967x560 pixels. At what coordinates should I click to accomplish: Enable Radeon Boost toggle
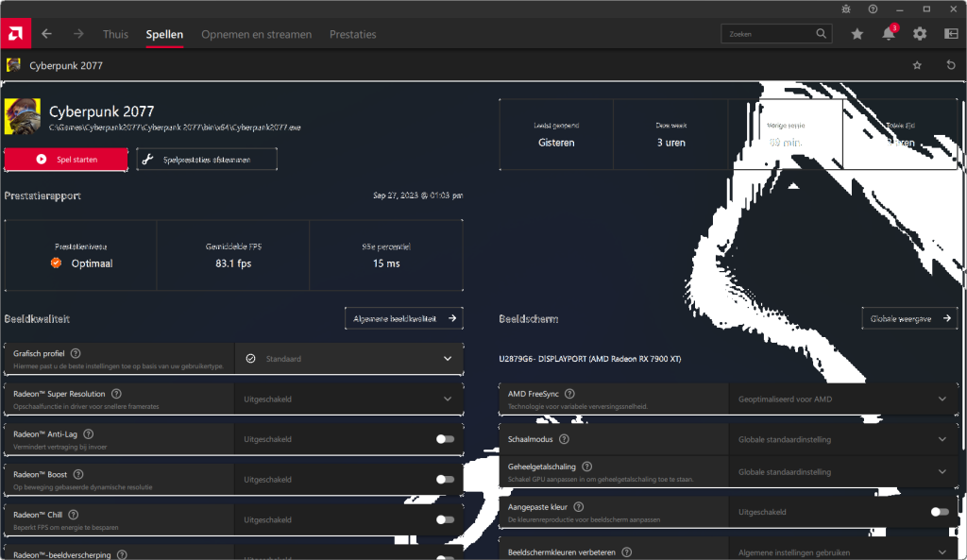[x=445, y=479]
